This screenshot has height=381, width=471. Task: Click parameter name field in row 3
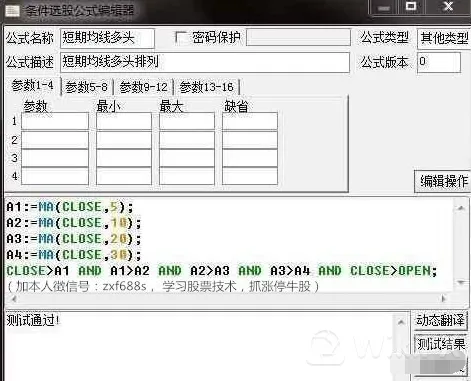point(55,158)
